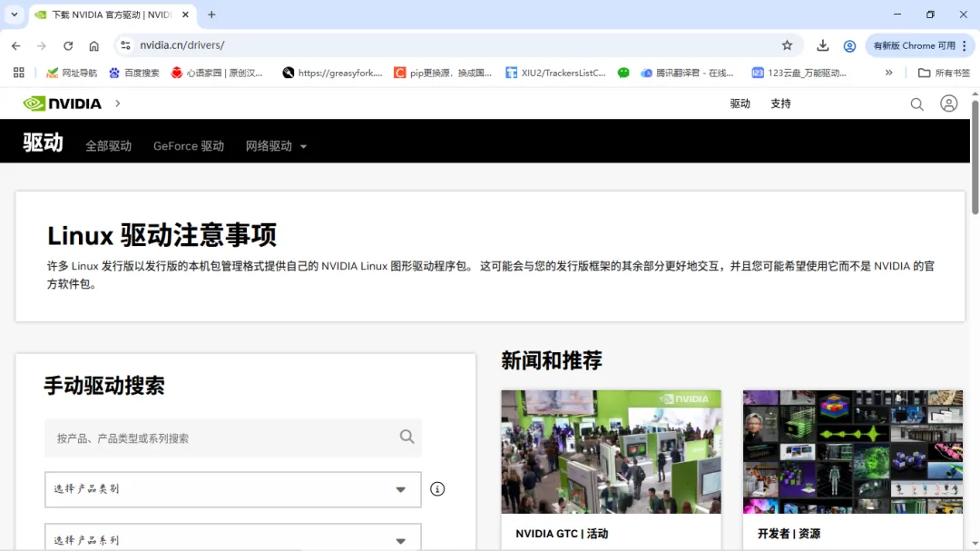980x551 pixels.
Task: View site information icon in address bar
Action: (x=125, y=45)
